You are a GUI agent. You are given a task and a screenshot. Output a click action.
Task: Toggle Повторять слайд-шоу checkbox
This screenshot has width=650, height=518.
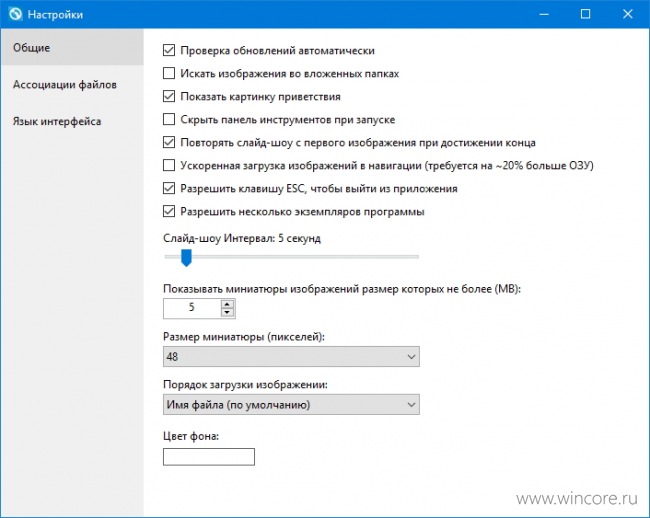169,143
